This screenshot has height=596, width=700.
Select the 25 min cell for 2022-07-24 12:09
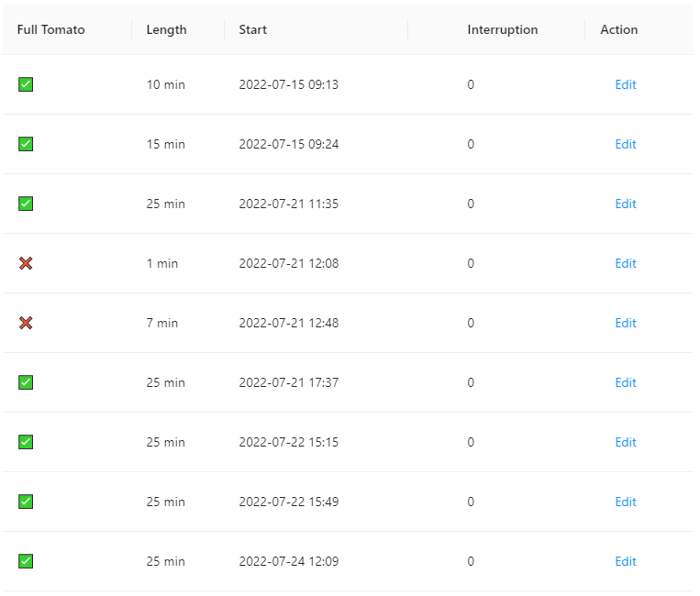pos(166,561)
